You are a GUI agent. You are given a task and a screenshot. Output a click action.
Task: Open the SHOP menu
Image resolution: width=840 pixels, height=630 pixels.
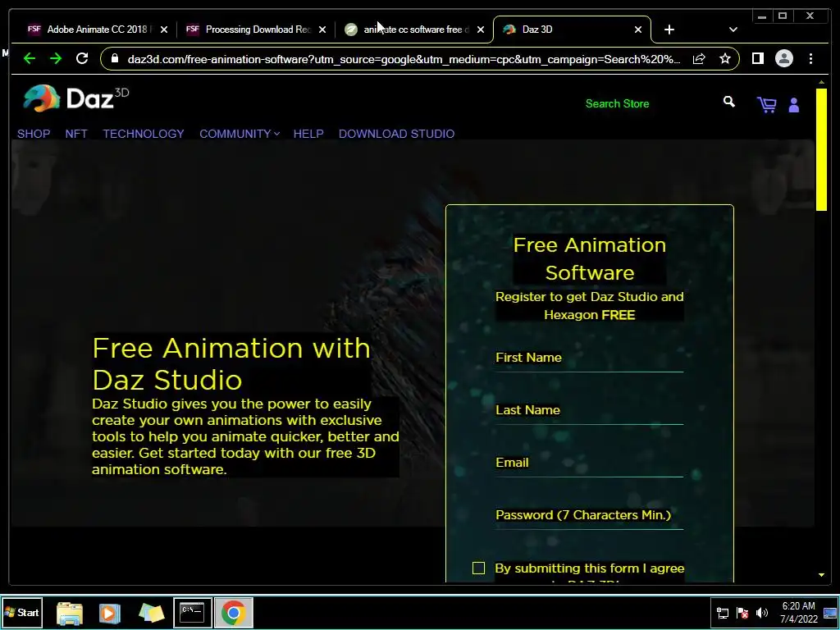[x=34, y=134]
